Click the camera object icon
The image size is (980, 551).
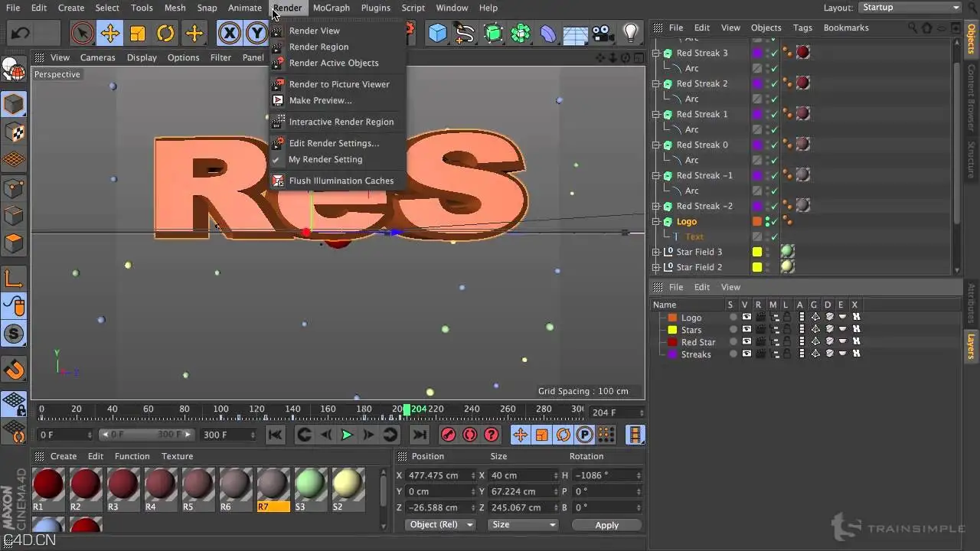(x=603, y=34)
